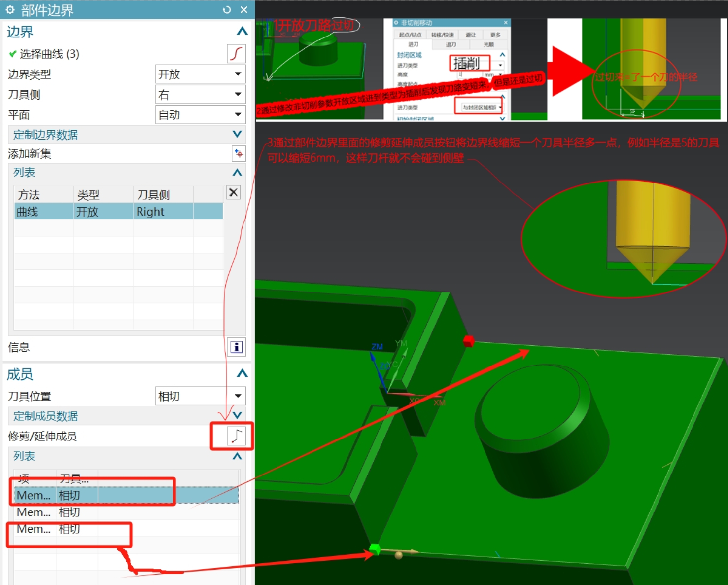
Task: Click the 添加新集 add set icon
Action: click(239, 153)
